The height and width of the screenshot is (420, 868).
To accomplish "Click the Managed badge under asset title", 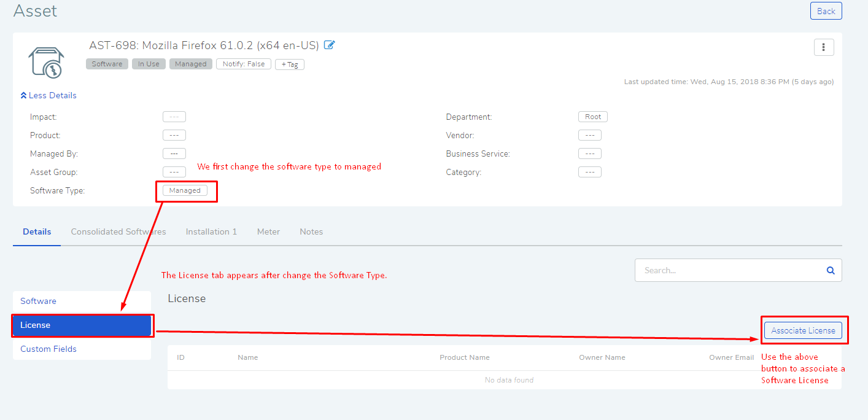I will pyautogui.click(x=191, y=64).
